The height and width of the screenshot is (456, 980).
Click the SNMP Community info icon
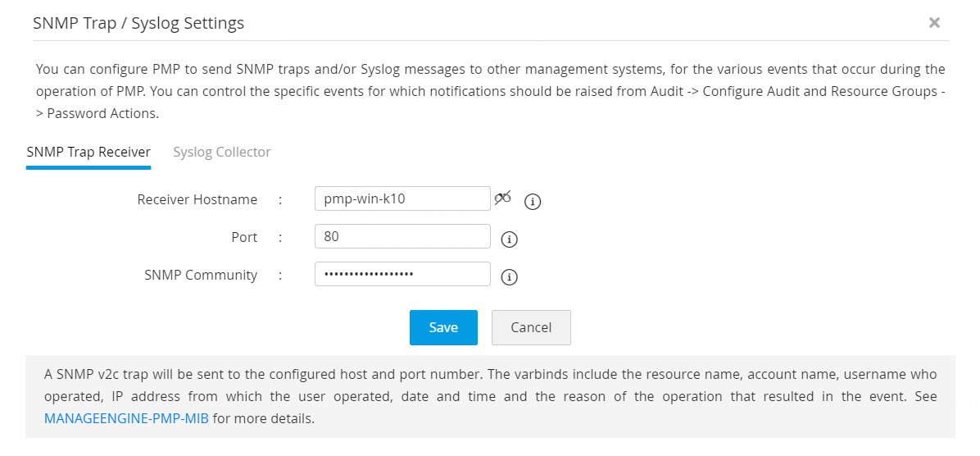tap(509, 277)
